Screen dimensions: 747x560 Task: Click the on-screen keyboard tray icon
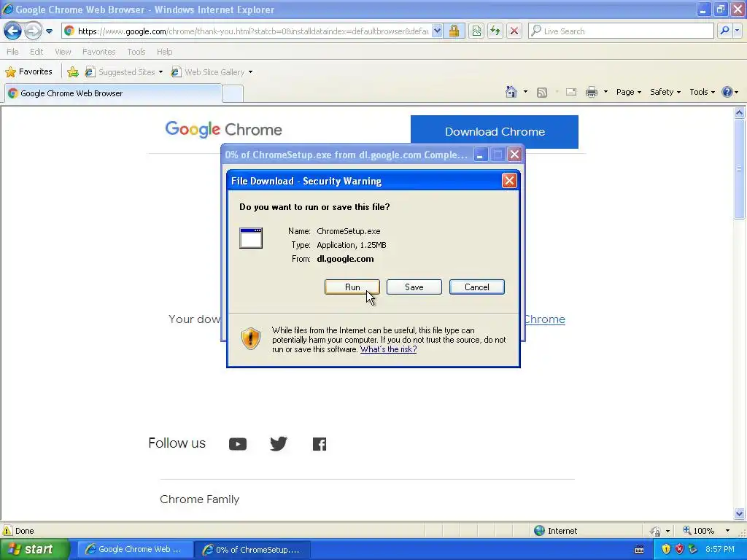tap(639, 550)
